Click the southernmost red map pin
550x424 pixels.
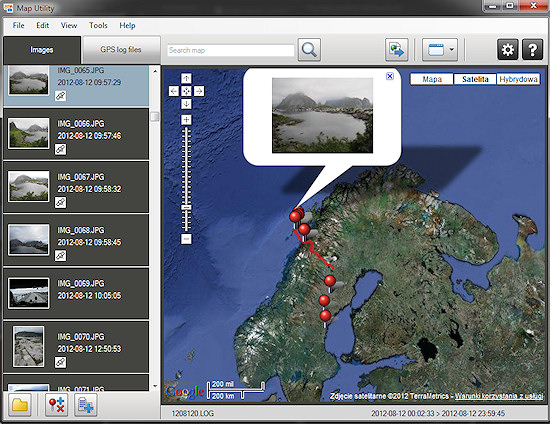point(325,316)
